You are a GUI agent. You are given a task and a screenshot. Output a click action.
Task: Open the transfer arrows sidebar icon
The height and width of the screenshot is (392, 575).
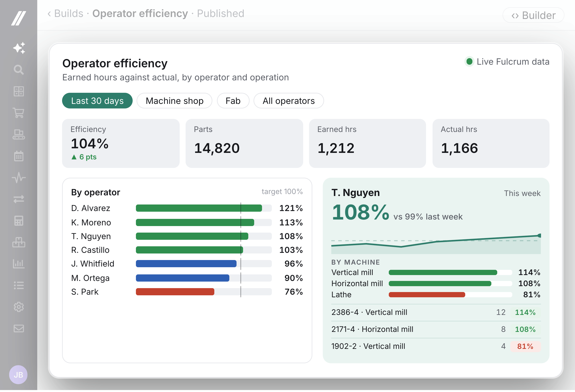19,199
